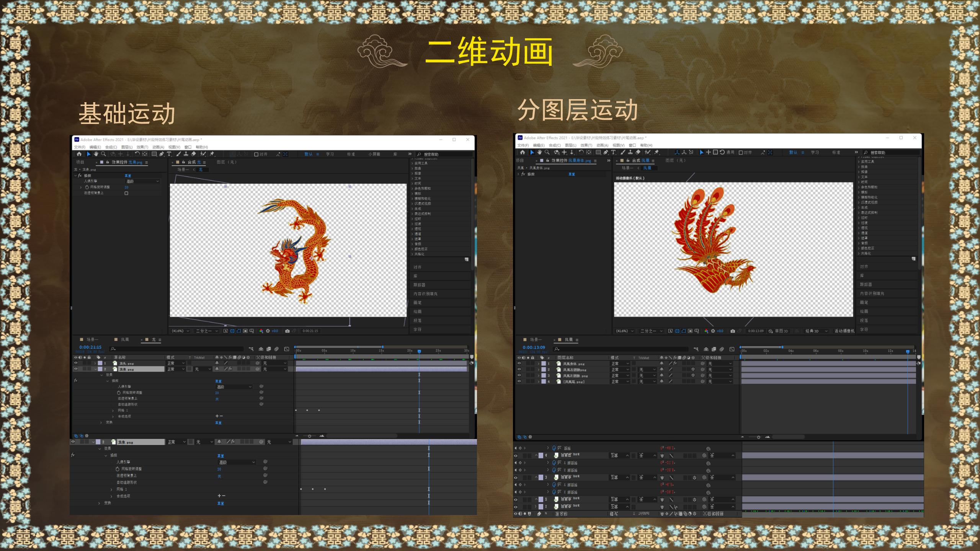Image resolution: width=980 pixels, height=551 pixels.
Task: Check 在透明背景上 box in effect controls
Action: (x=126, y=193)
